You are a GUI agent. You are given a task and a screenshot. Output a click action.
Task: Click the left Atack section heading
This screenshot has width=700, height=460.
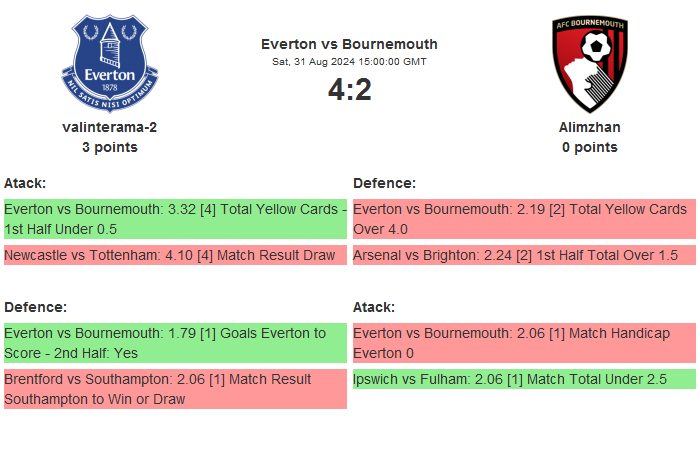[25, 183]
